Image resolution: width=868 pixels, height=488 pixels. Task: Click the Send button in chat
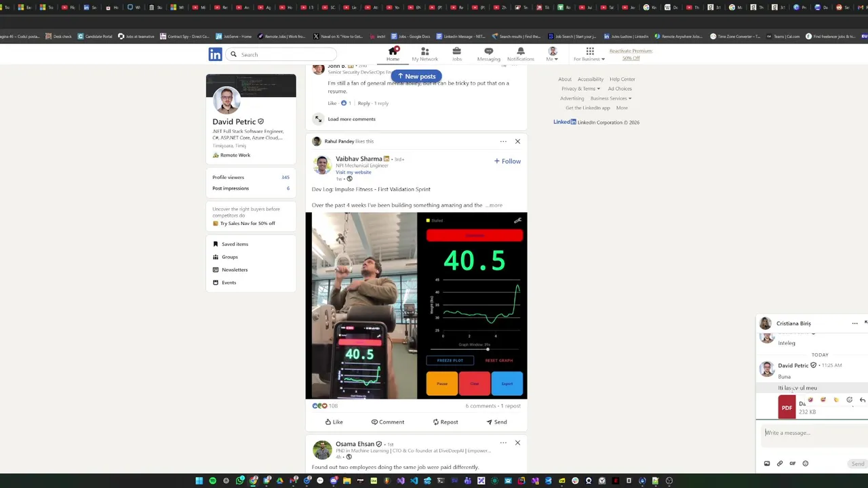tap(858, 464)
